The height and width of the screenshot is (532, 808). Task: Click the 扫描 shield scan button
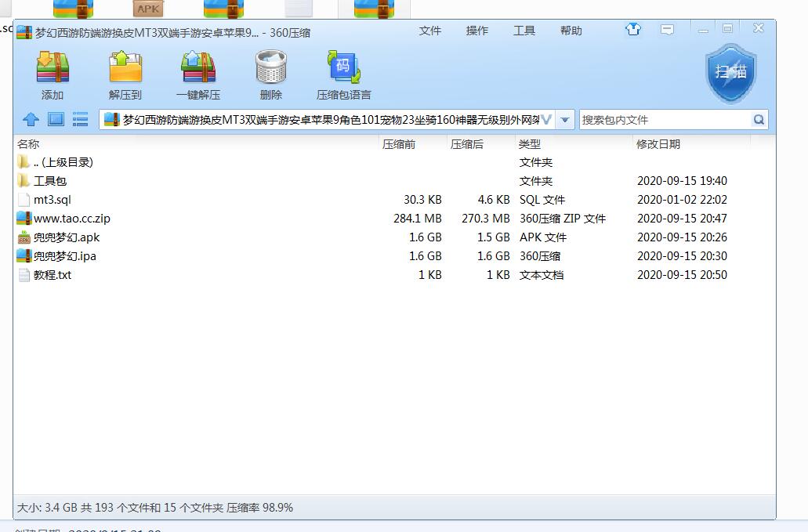tap(730, 72)
